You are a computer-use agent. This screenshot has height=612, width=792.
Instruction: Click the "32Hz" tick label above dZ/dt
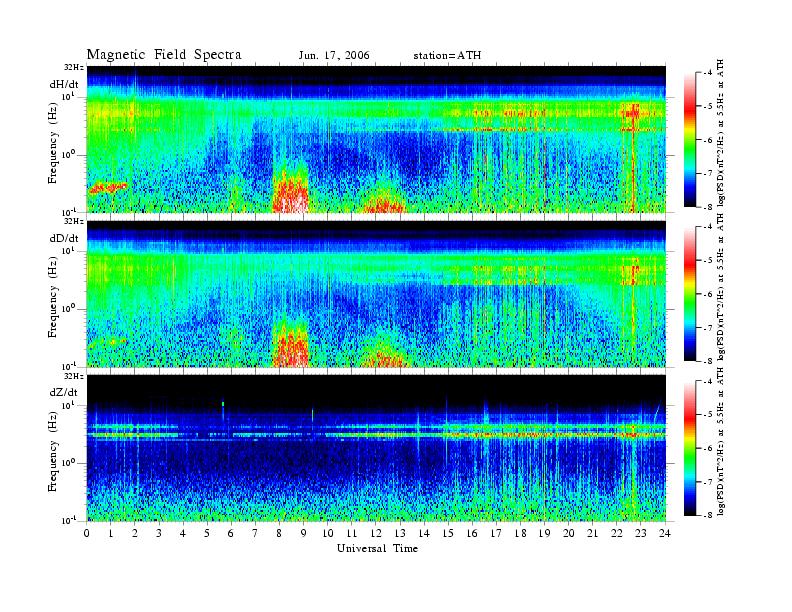pyautogui.click(x=74, y=376)
